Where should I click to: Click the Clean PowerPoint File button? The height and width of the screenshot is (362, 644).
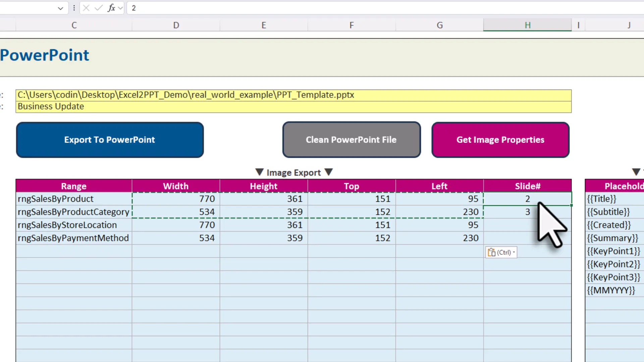(351, 140)
